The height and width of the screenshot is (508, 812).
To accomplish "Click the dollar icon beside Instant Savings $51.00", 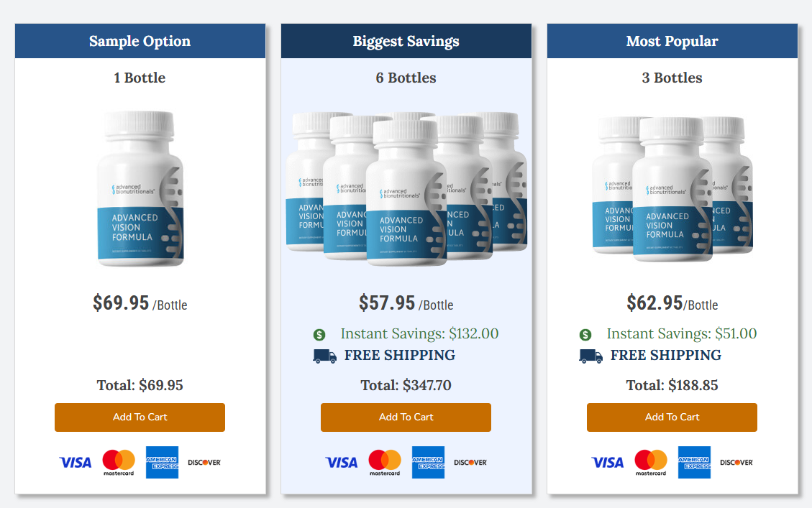I will pyautogui.click(x=585, y=333).
